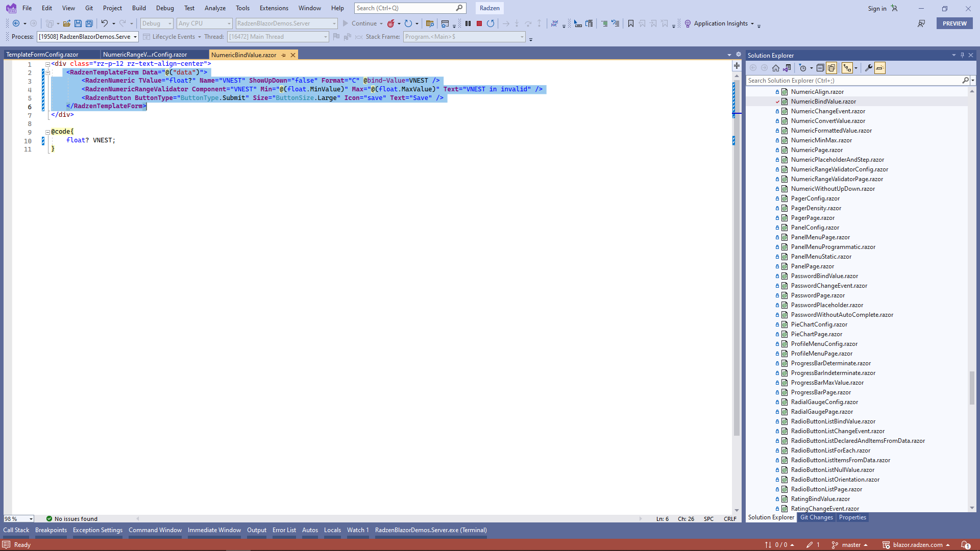Toggle Preview Selected Items in Solution Explorer
The width and height of the screenshot is (980, 551).
(880, 68)
